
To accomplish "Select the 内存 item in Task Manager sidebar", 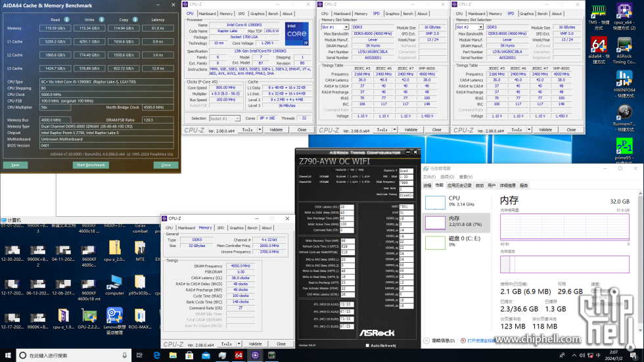I will 456,221.
